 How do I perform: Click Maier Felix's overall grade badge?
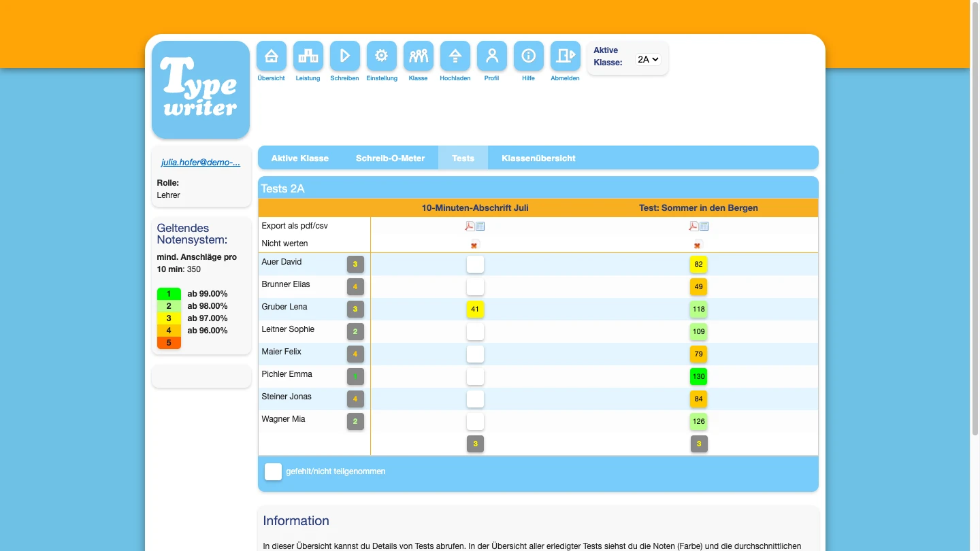click(x=355, y=354)
